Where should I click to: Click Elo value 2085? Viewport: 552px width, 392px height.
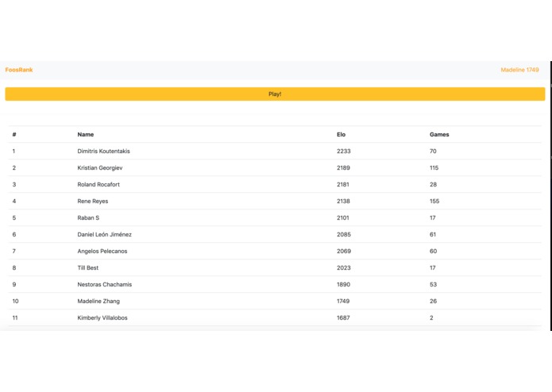click(344, 234)
